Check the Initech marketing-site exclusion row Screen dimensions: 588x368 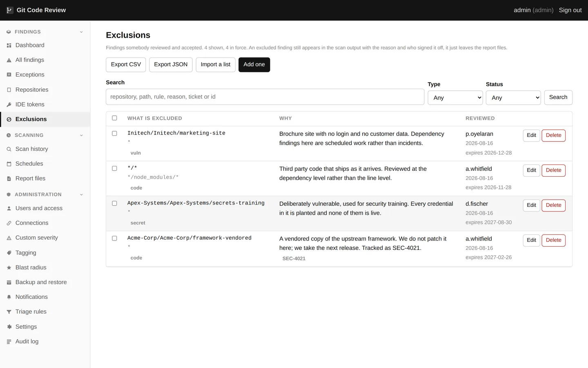[114, 133]
